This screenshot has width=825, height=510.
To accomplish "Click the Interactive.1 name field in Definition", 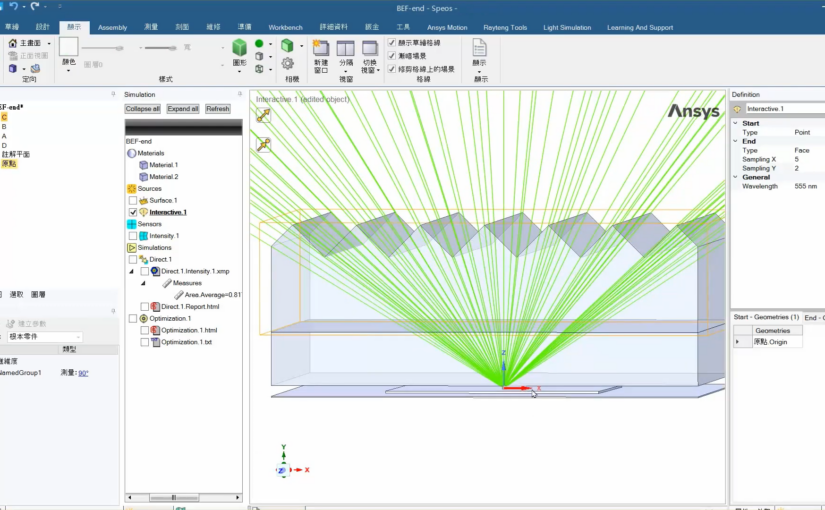I will [x=785, y=108].
